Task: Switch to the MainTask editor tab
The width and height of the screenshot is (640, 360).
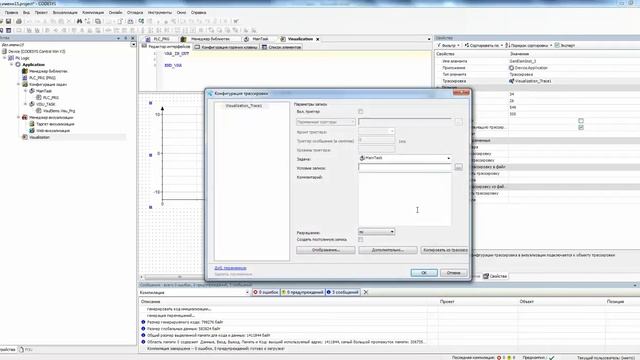Action: click(257, 39)
